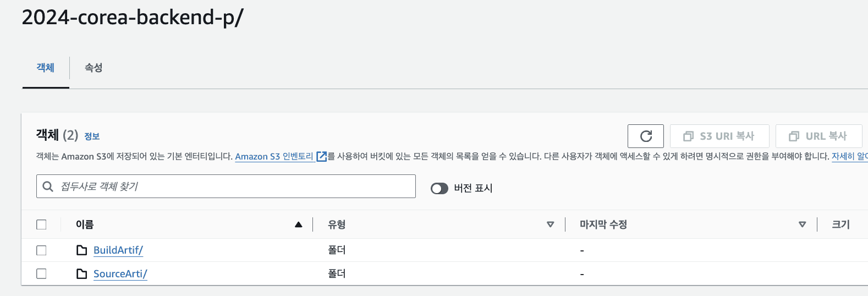Check the select-all objects checkbox in header
868x296 pixels.
41,224
